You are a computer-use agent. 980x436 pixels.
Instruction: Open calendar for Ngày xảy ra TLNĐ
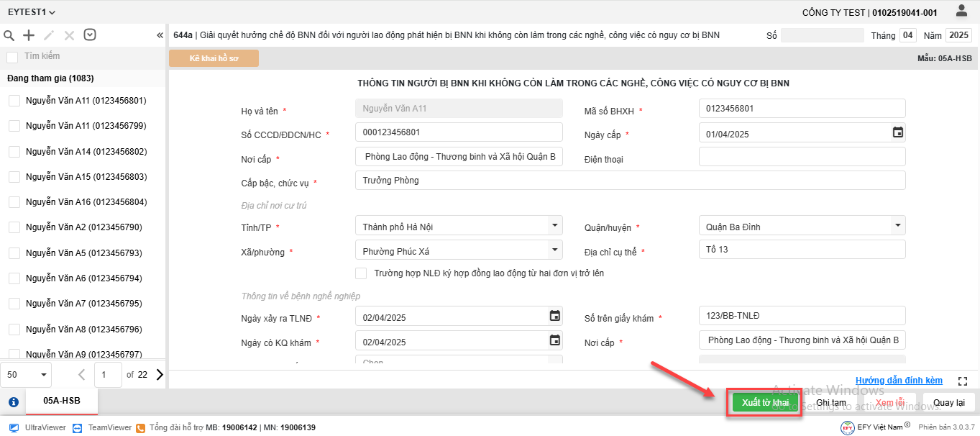click(x=554, y=316)
